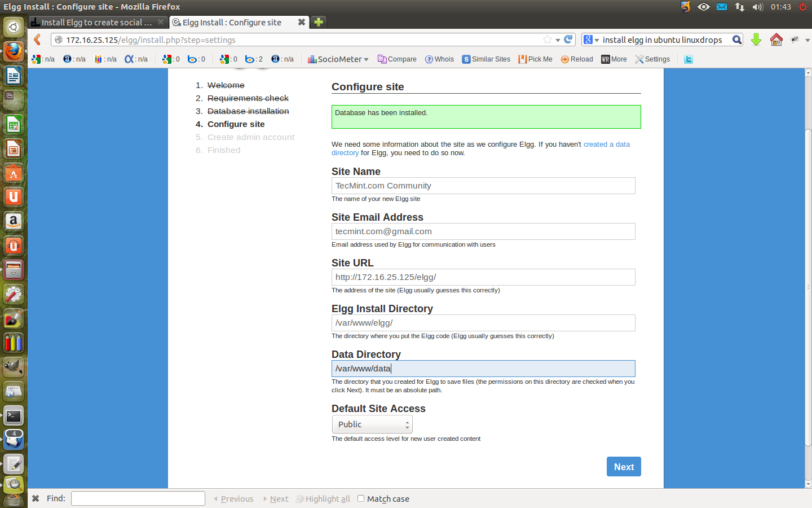Click the clock in the top panel
Viewport: 812px width, 508px height.
(x=781, y=7)
